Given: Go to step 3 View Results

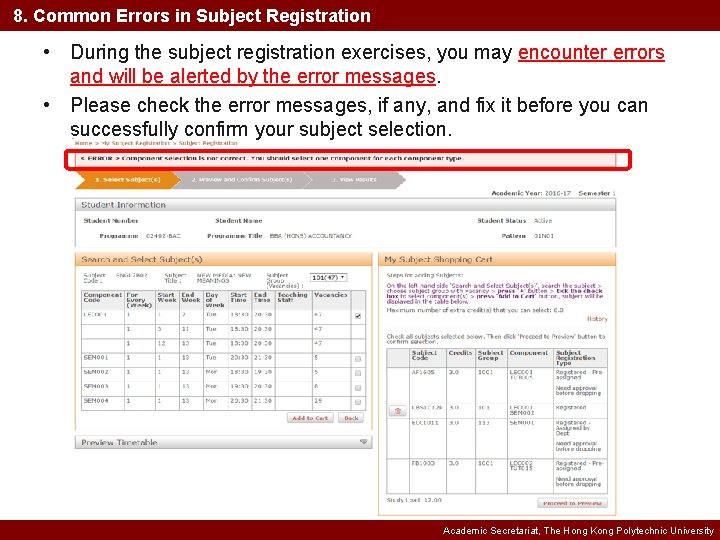Looking at the screenshot, I should pos(354,180).
